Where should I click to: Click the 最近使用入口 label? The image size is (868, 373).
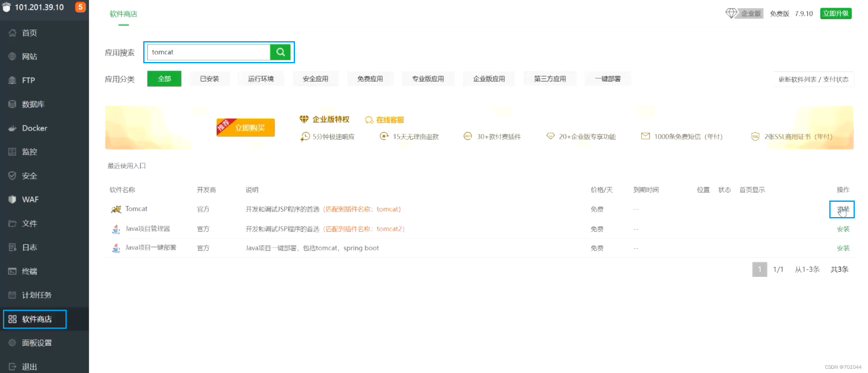click(127, 166)
